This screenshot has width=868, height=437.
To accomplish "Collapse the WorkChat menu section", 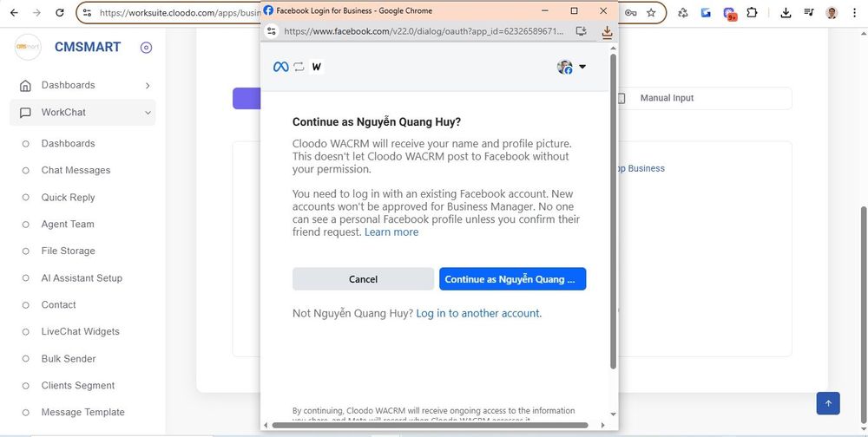I will (x=148, y=113).
